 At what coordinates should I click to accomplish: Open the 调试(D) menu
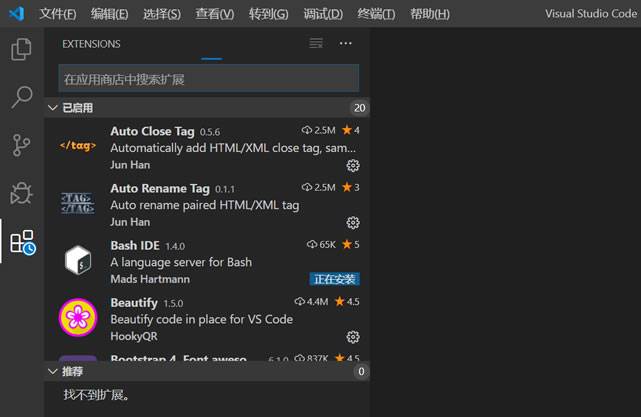tap(322, 14)
